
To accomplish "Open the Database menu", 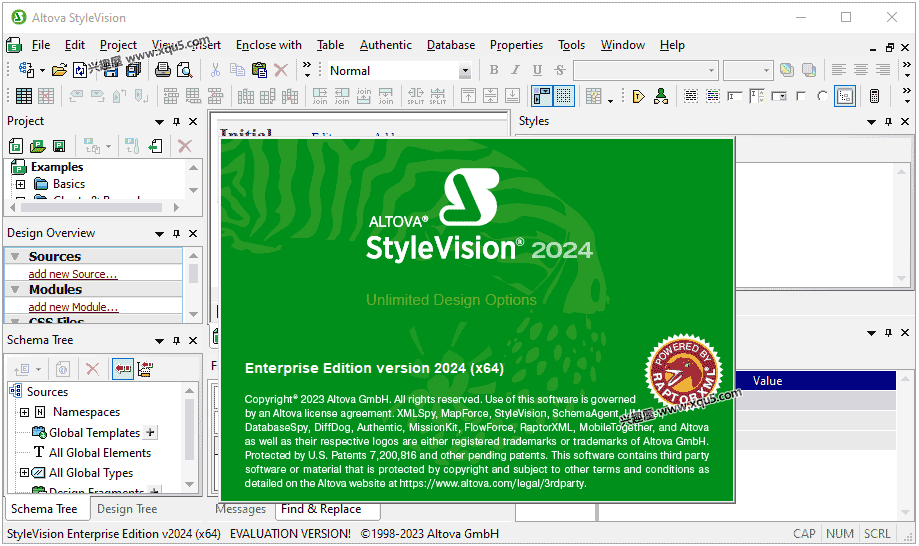I will [x=451, y=45].
